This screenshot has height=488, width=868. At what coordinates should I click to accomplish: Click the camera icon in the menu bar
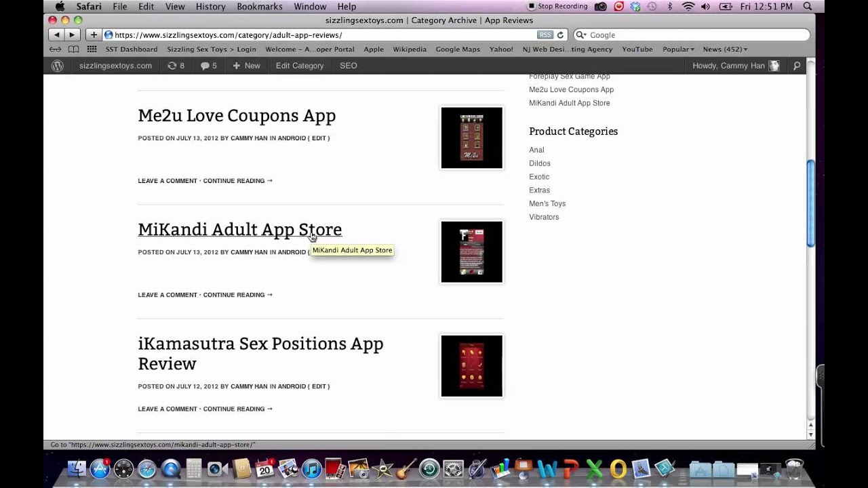601,6
